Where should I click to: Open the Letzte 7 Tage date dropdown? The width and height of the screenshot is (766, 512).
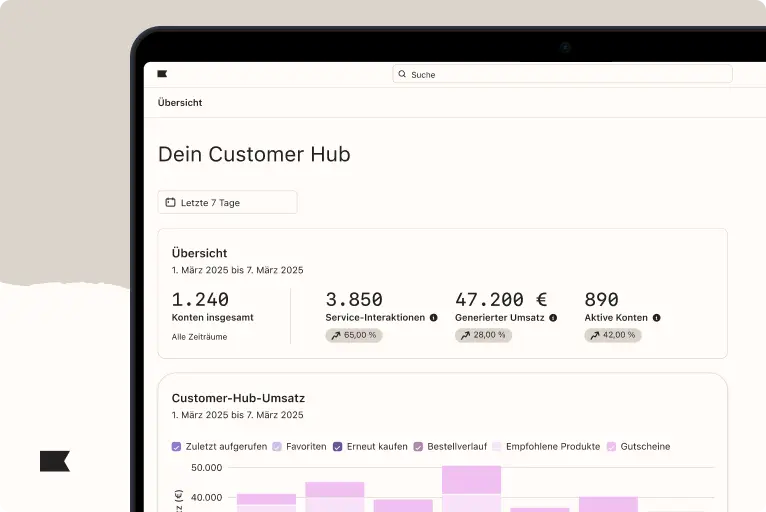click(227, 203)
